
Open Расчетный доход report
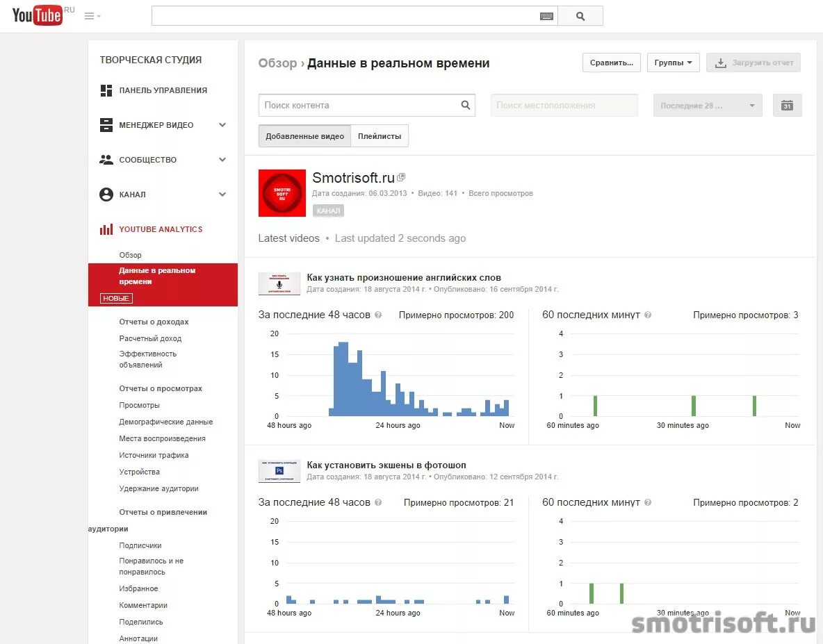click(x=150, y=338)
